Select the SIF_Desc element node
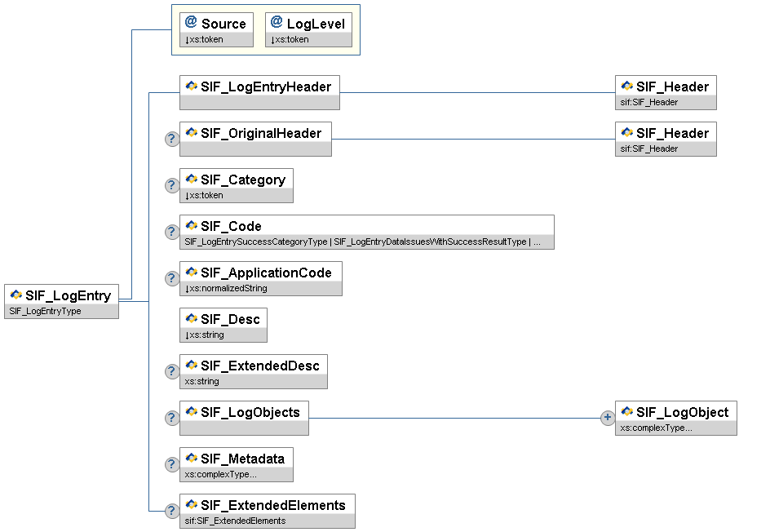This screenshot has height=532, width=770. [223, 319]
